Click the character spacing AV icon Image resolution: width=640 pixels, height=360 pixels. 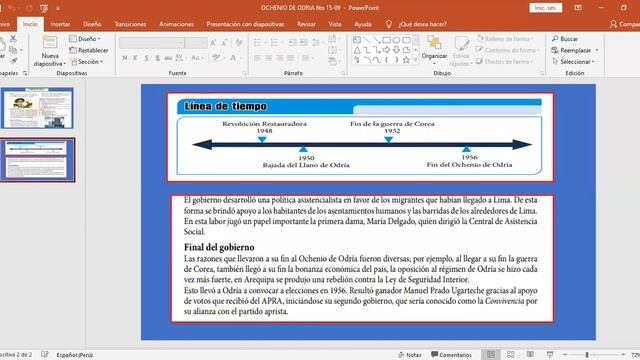coord(180,58)
